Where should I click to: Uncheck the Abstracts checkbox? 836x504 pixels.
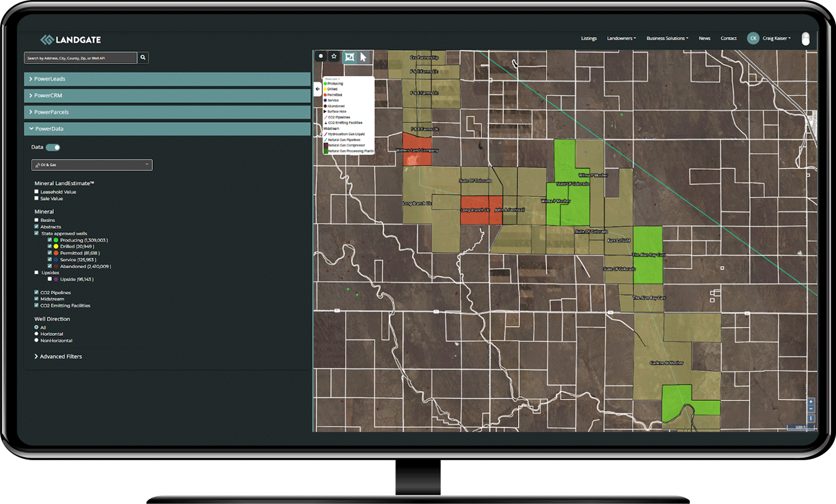[x=37, y=227]
